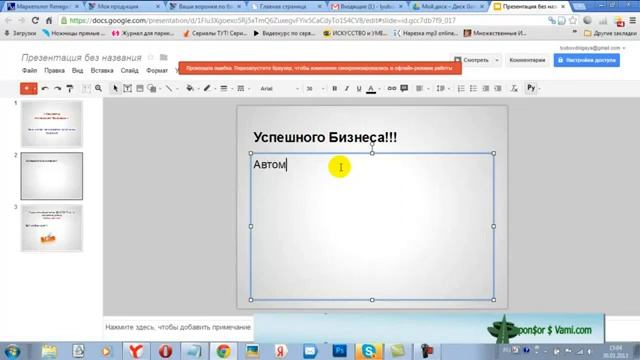Toggle underline formatting

coord(359,88)
